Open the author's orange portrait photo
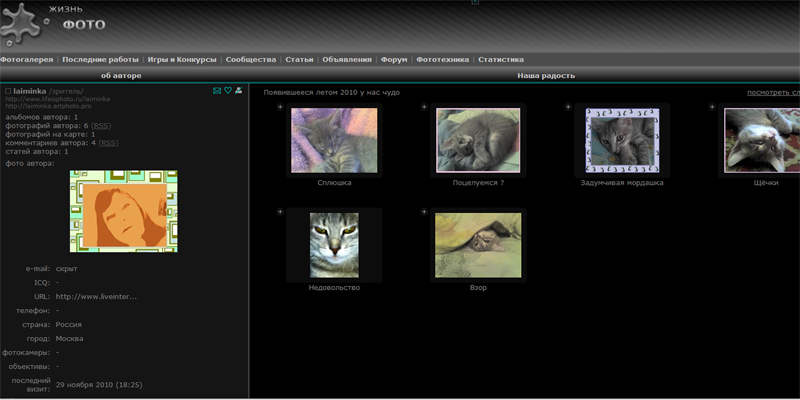Image resolution: width=800 pixels, height=400 pixels. pyautogui.click(x=123, y=210)
